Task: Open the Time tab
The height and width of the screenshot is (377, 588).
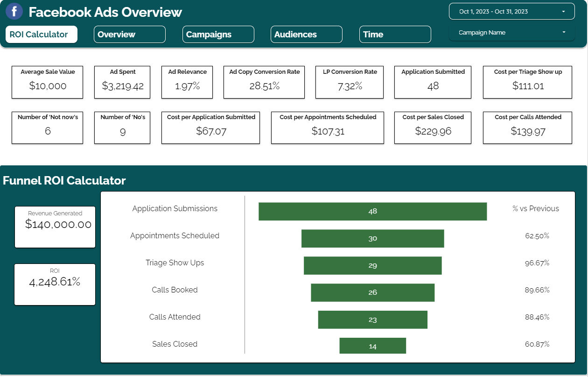Action: [395, 35]
